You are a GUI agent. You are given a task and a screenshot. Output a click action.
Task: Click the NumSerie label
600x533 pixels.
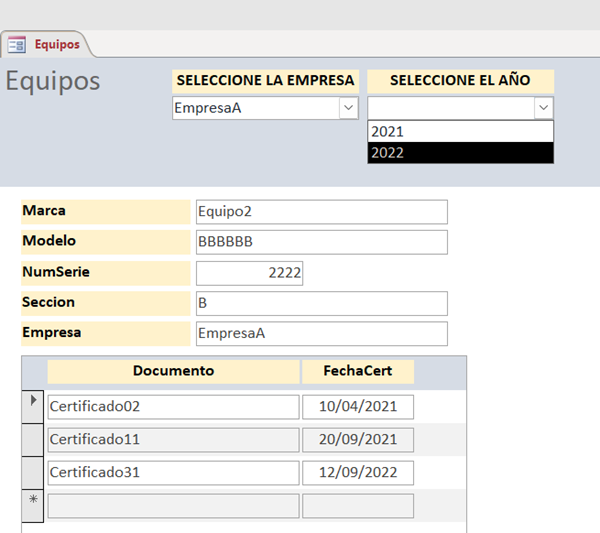(106, 273)
